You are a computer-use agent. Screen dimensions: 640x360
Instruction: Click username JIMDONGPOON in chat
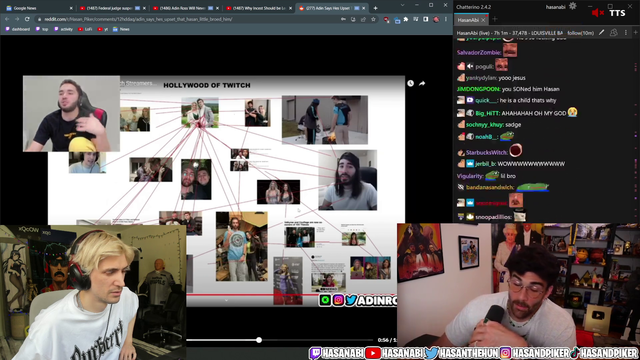(478, 89)
